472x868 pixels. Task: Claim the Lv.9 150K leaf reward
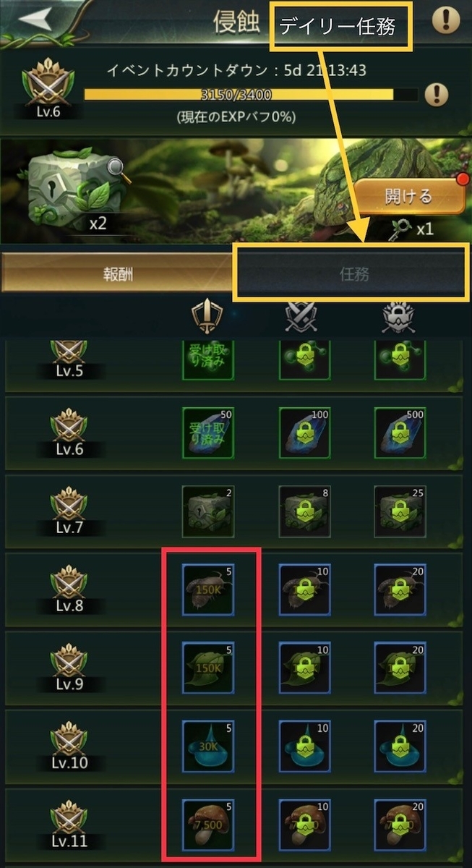point(208,668)
